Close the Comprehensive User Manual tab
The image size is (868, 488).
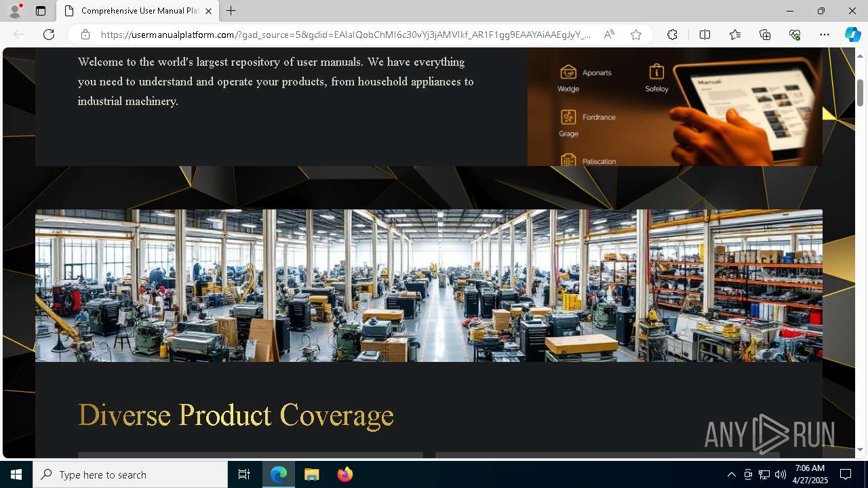(x=208, y=11)
